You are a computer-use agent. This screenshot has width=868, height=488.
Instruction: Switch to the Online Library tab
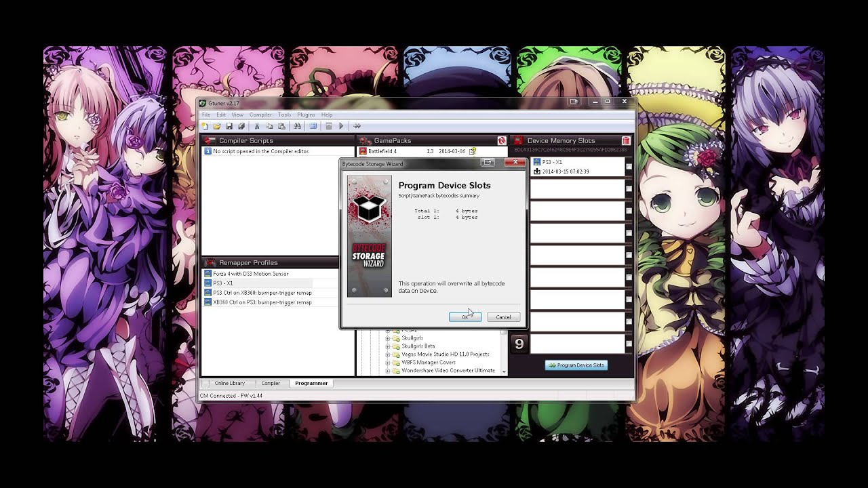pyautogui.click(x=230, y=384)
